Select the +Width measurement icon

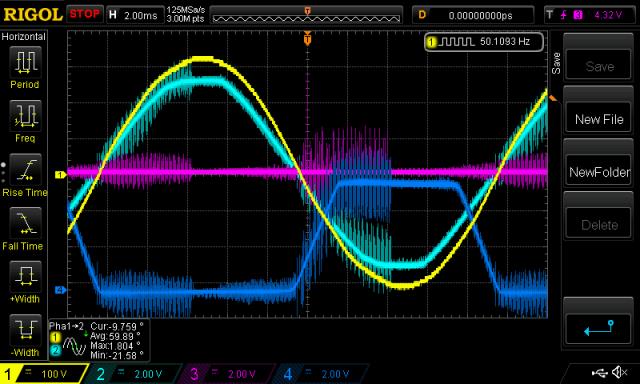coord(25,276)
